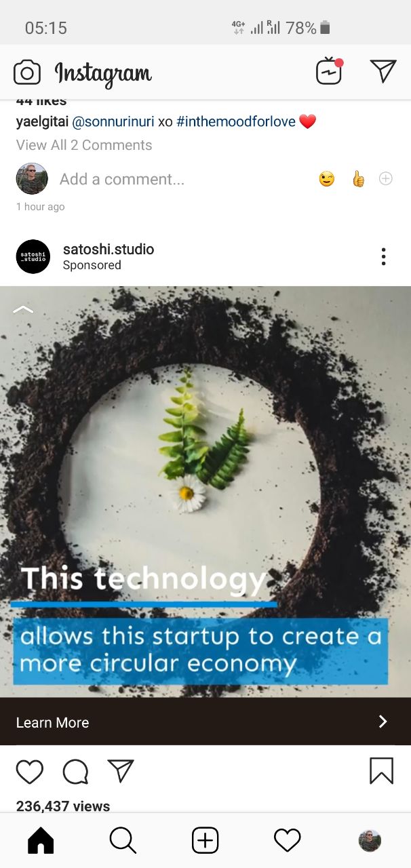Image resolution: width=411 pixels, height=868 pixels.
Task: Open the camera from the top bar
Action: [27, 72]
